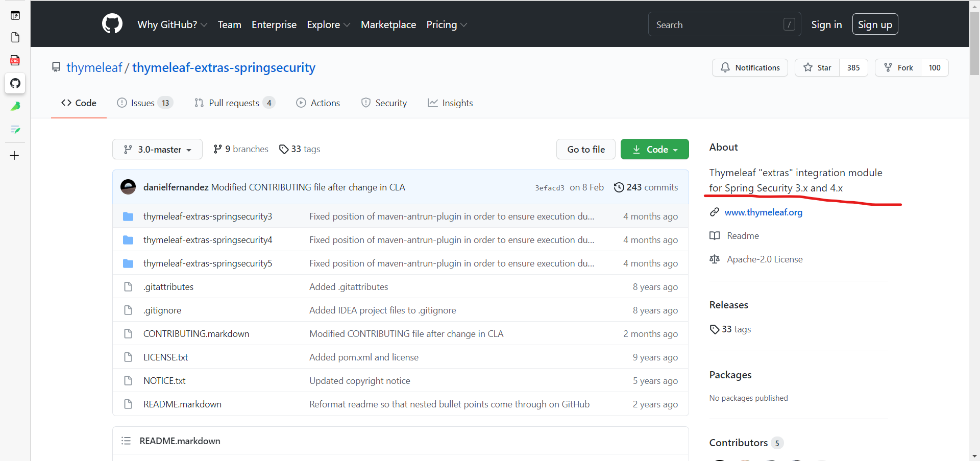
Task: Open the 9 branches link
Action: pos(241,149)
